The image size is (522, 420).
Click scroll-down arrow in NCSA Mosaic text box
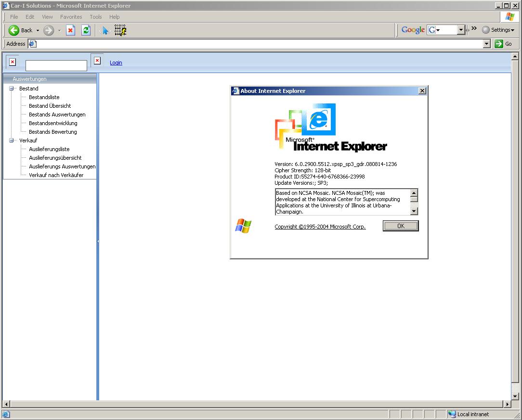[x=414, y=211]
